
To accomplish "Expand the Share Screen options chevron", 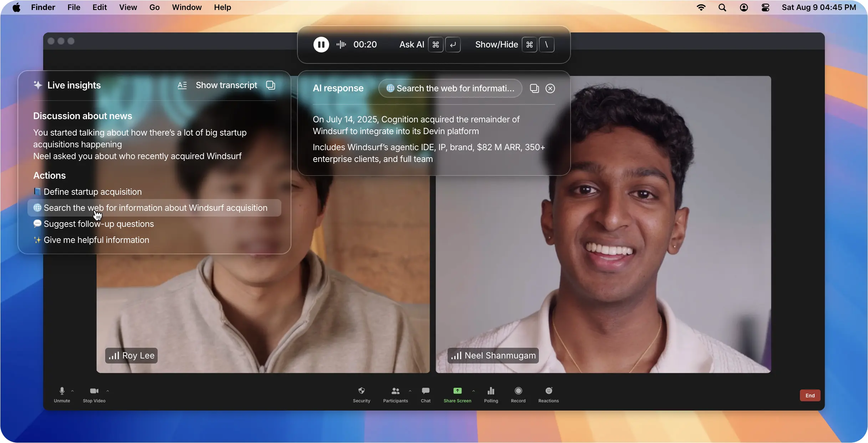I will (x=474, y=391).
